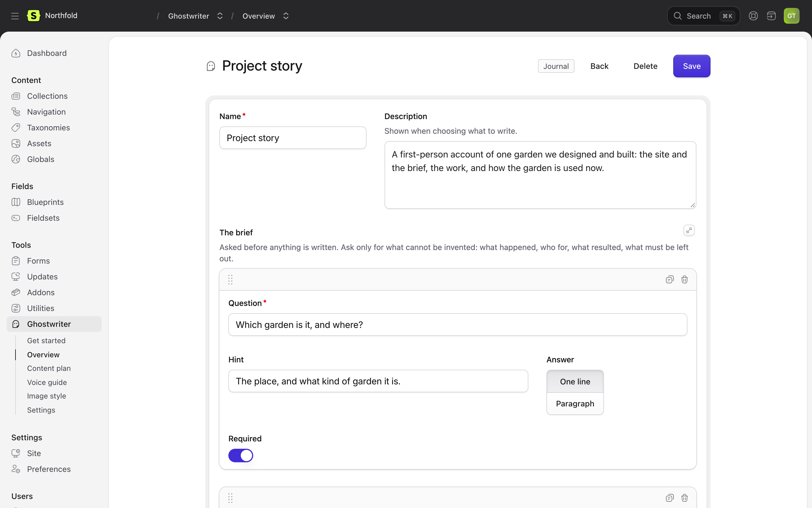The width and height of the screenshot is (812, 508).
Task: Open Overview in Ghostwriter submenu
Action: pyautogui.click(x=43, y=355)
